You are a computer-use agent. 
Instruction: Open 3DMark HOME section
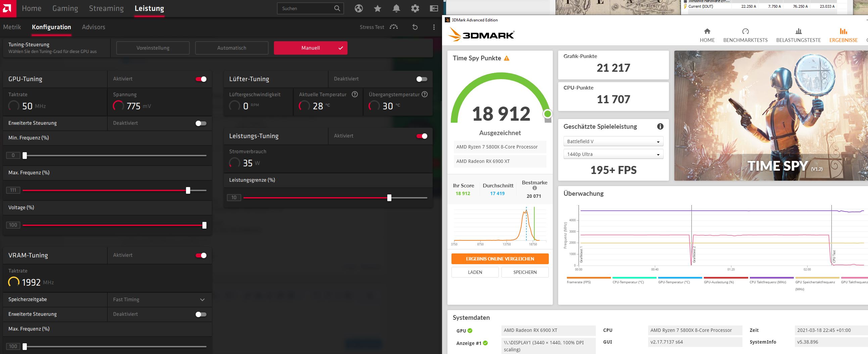[707, 35]
